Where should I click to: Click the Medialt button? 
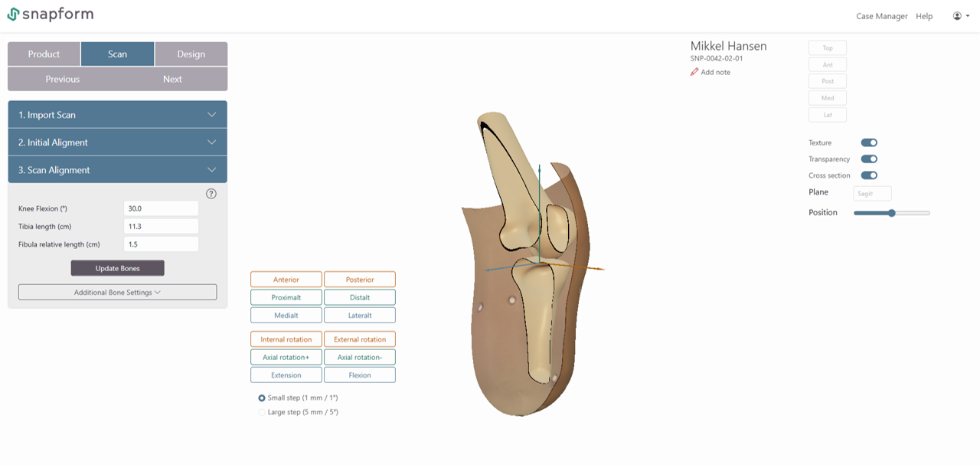coord(286,315)
